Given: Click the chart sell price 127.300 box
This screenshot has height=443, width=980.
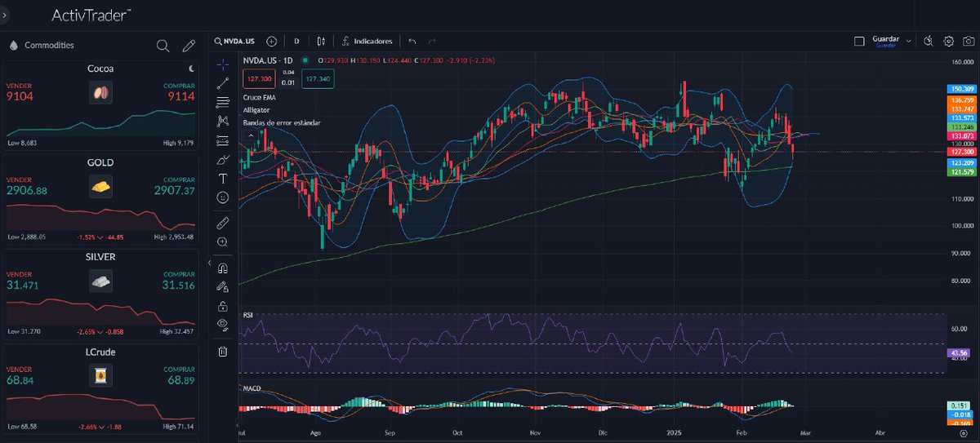Looking at the screenshot, I should click(x=259, y=79).
